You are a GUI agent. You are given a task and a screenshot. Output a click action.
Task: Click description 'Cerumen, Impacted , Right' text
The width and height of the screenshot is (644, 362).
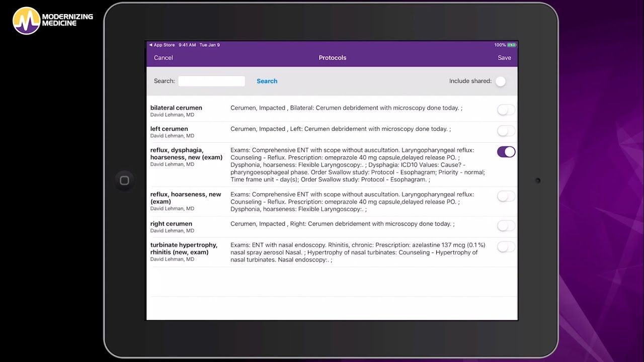(343, 224)
